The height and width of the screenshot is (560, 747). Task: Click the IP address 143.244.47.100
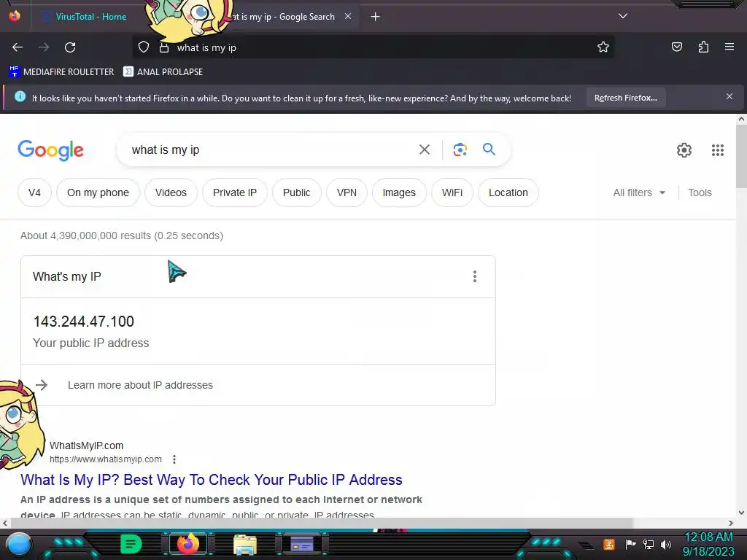(83, 322)
